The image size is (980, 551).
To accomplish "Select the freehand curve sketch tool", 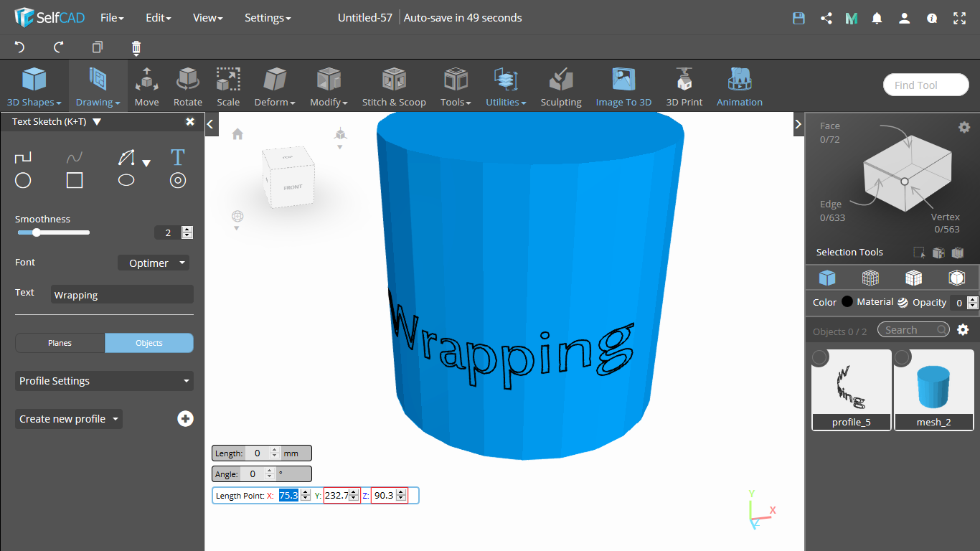I will pos(75,157).
